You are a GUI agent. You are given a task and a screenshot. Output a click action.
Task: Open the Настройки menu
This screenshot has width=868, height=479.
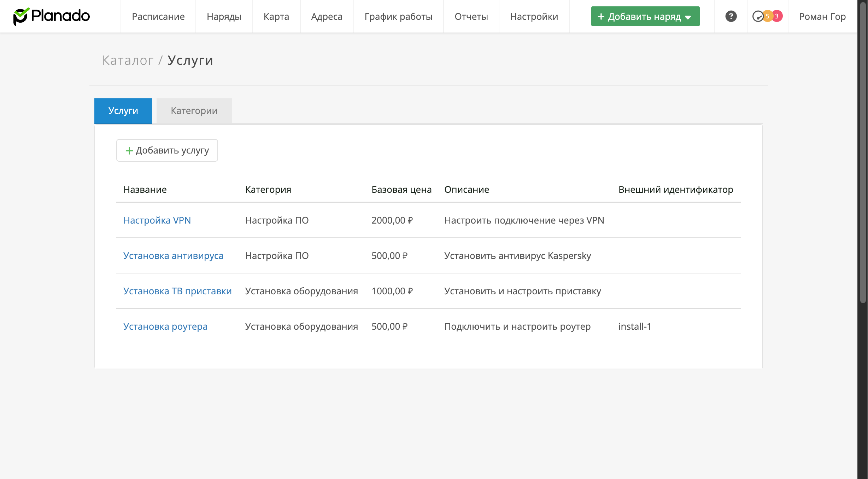pos(534,16)
